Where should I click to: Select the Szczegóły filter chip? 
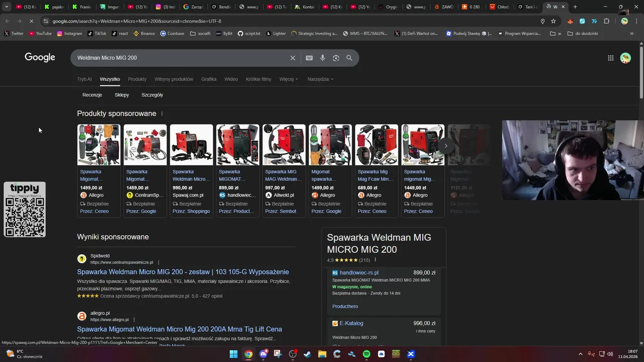coord(152,95)
